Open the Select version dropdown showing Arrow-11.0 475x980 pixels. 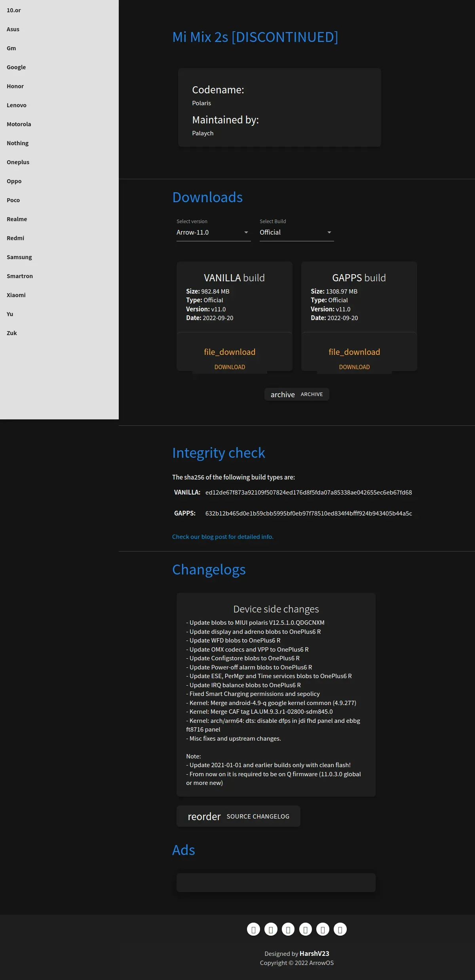(213, 233)
